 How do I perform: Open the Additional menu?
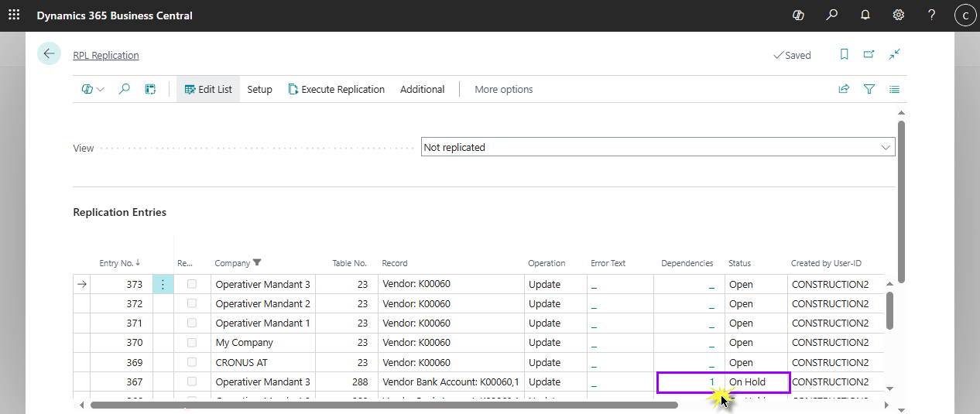point(422,89)
